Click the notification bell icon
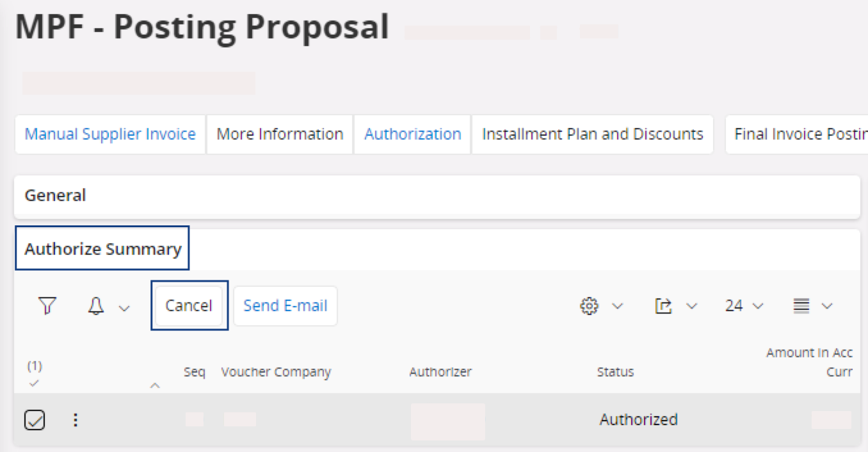 (x=96, y=306)
